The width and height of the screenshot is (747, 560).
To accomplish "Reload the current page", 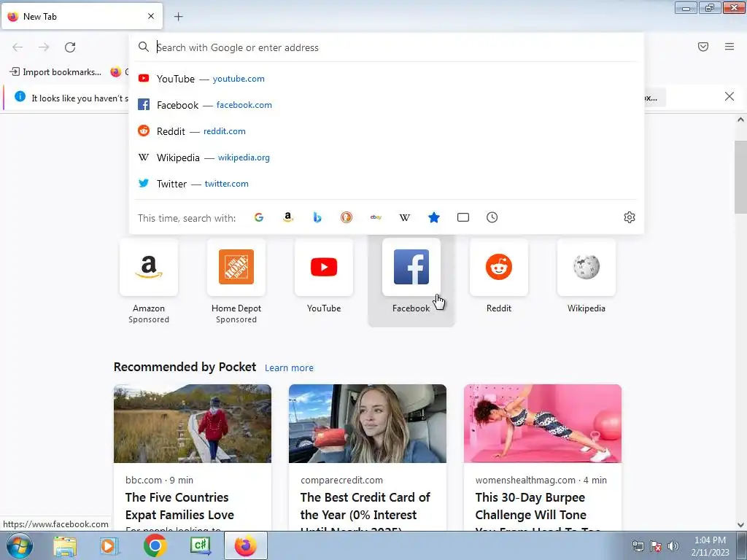I will coord(70,47).
